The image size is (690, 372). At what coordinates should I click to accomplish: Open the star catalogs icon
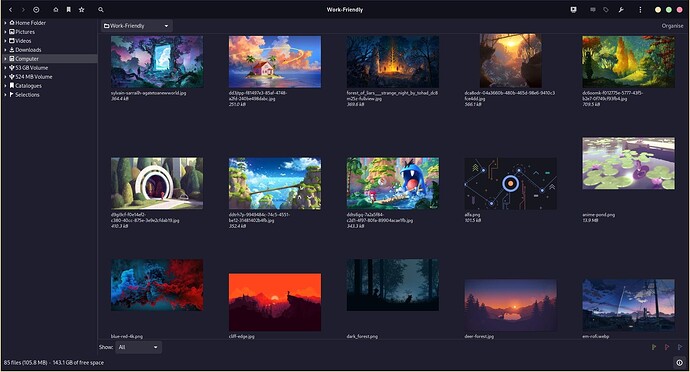coord(81,10)
